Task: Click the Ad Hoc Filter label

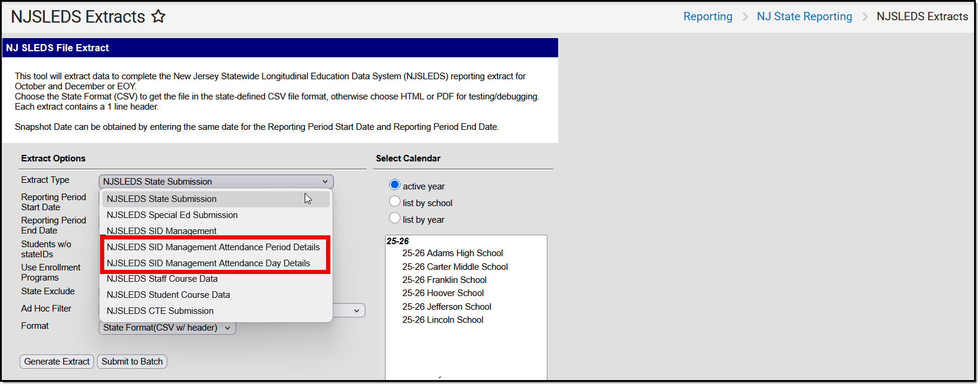Action: (x=46, y=309)
